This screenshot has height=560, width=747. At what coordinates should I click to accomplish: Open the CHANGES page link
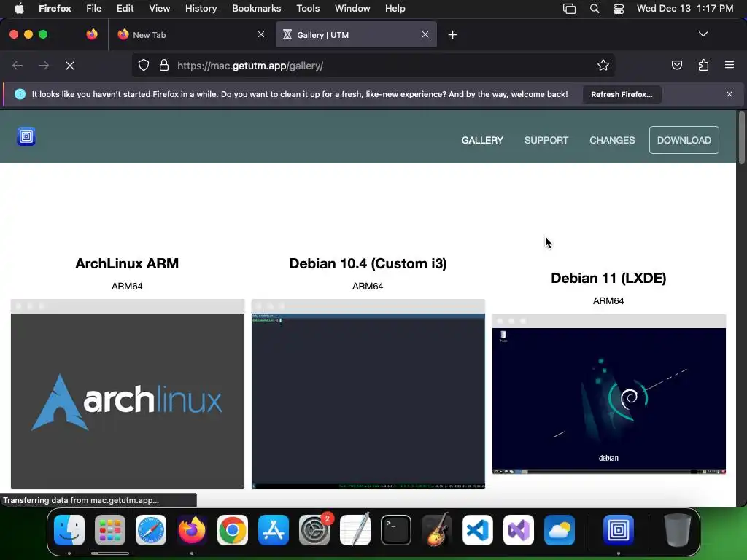click(612, 140)
